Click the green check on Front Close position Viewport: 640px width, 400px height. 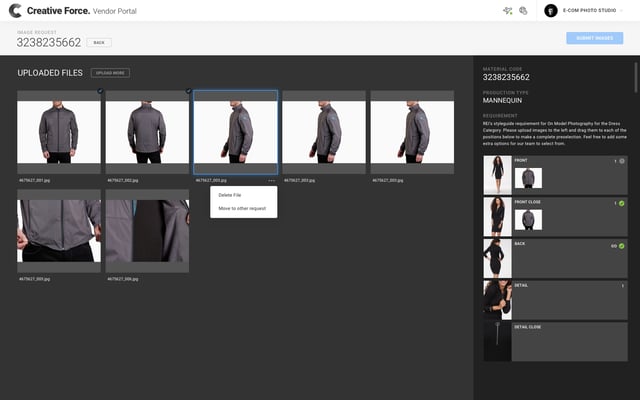pos(622,204)
